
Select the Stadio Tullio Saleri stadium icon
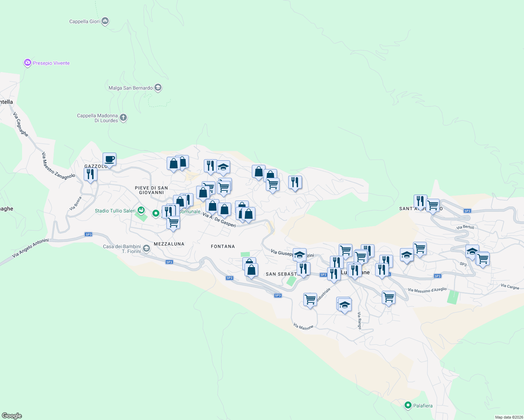coord(141,210)
